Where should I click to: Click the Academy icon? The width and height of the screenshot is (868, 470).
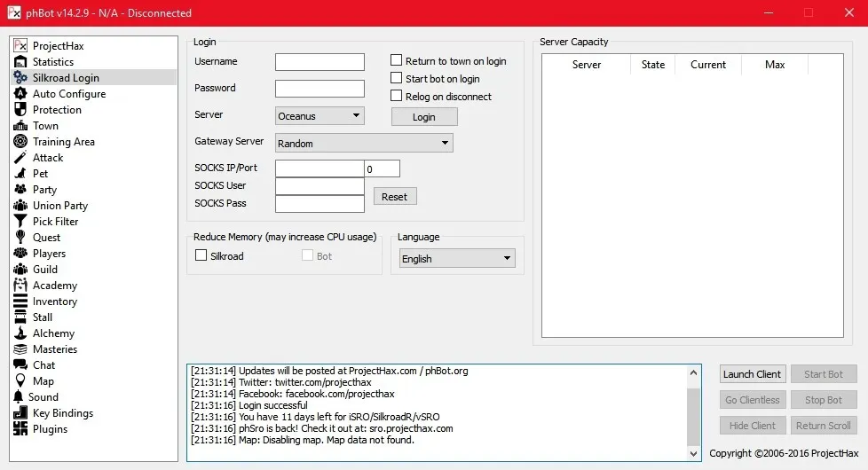[20, 286]
